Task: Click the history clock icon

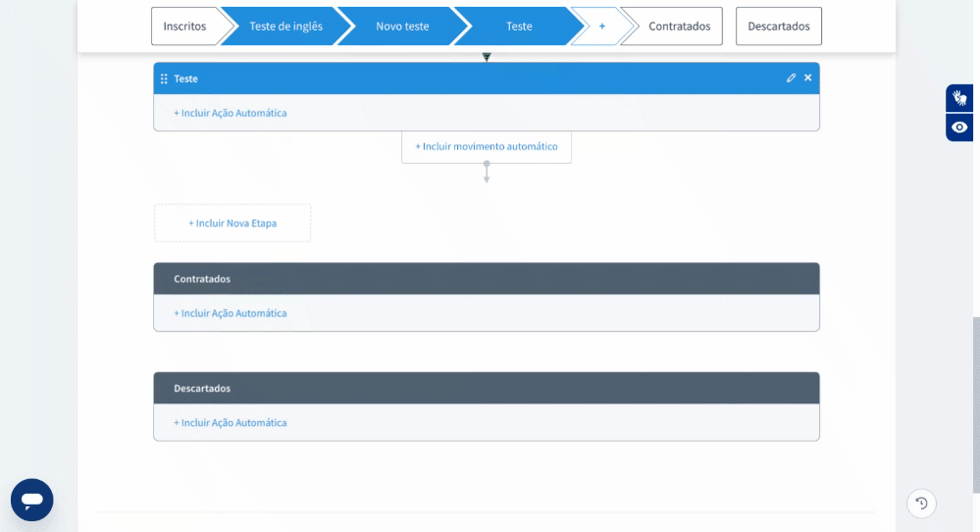Action: point(921,504)
